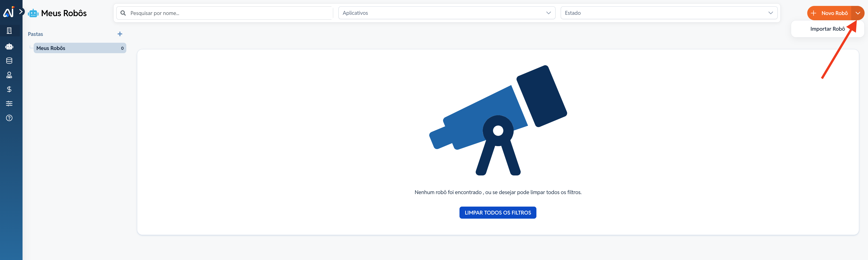Expand the sidebar with the chevron arrow
This screenshot has width=868, height=260.
click(21, 12)
